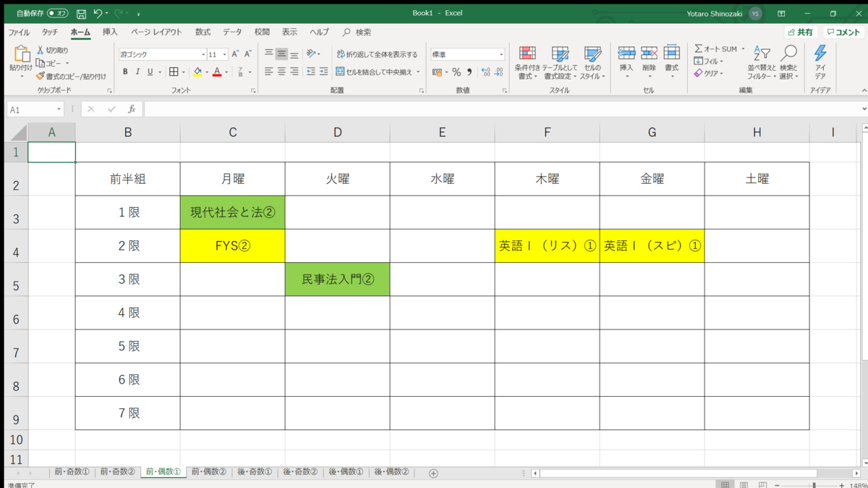Open Format as Table (テーブルとして書式設定)

[x=561, y=63]
